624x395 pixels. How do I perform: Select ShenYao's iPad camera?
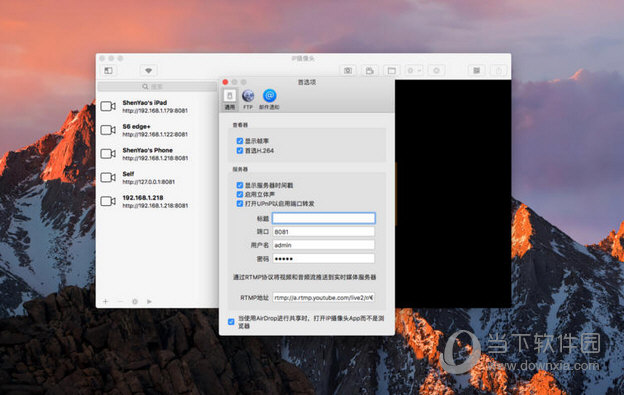(157, 106)
